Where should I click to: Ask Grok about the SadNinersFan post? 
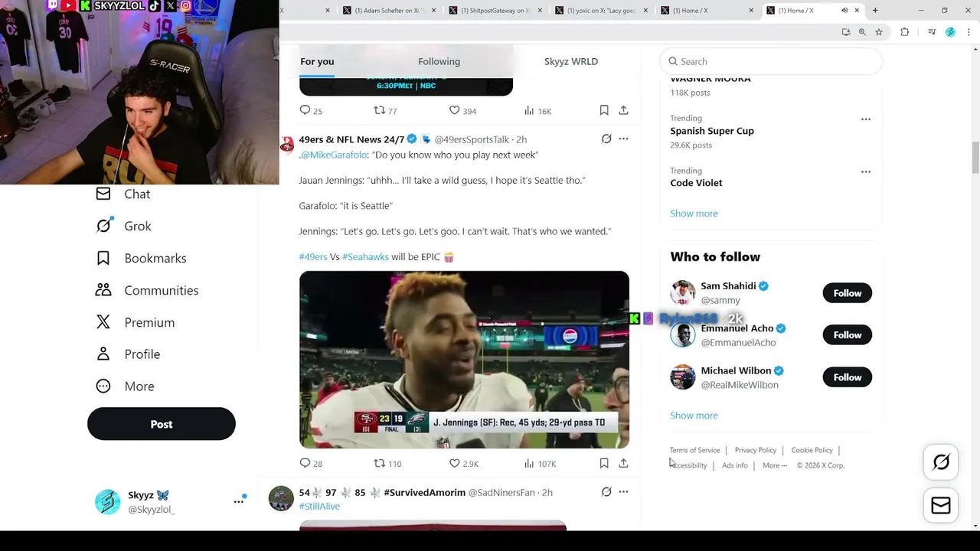(606, 491)
